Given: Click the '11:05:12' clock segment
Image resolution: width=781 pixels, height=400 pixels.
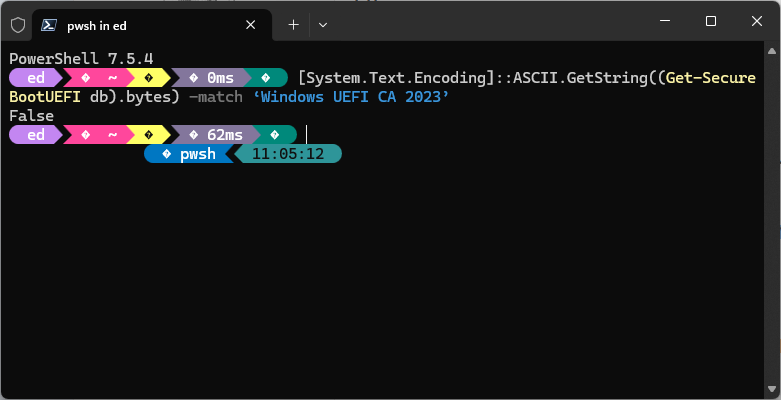Looking at the screenshot, I should (x=288, y=154).
